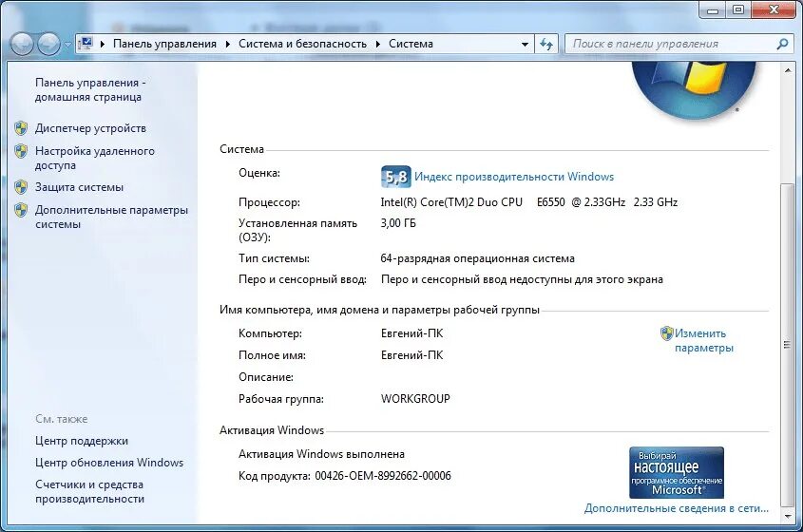Screen dimensions: 803x532
Task: Minimize the System window
Action: 713,9
